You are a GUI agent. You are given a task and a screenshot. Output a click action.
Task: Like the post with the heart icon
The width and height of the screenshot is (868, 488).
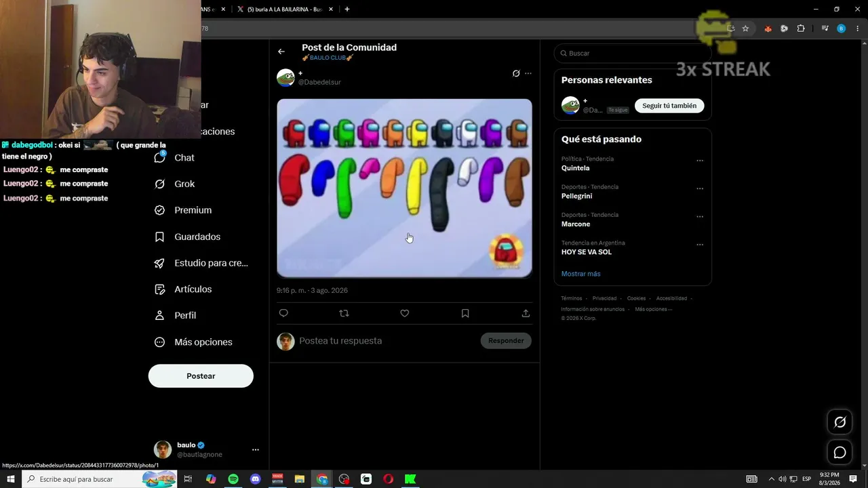click(x=405, y=313)
